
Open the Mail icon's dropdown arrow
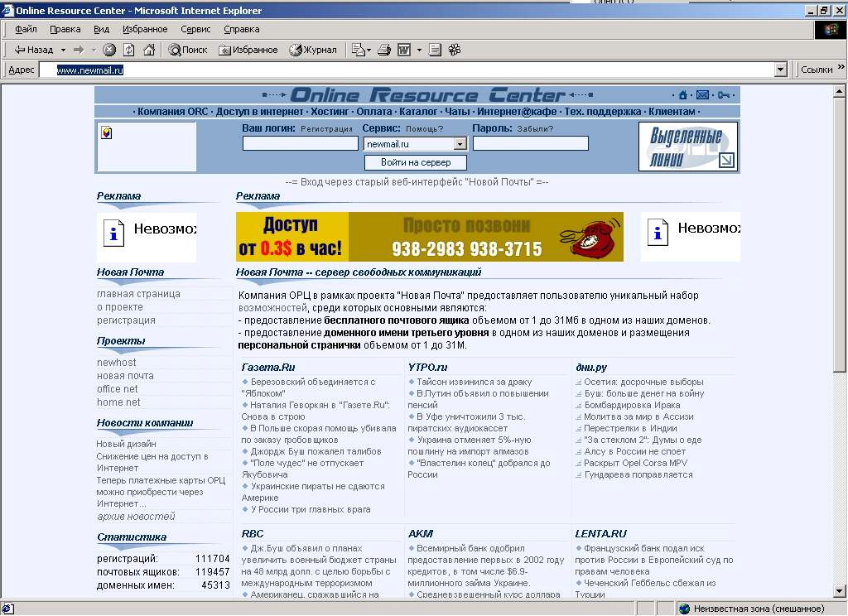(369, 50)
